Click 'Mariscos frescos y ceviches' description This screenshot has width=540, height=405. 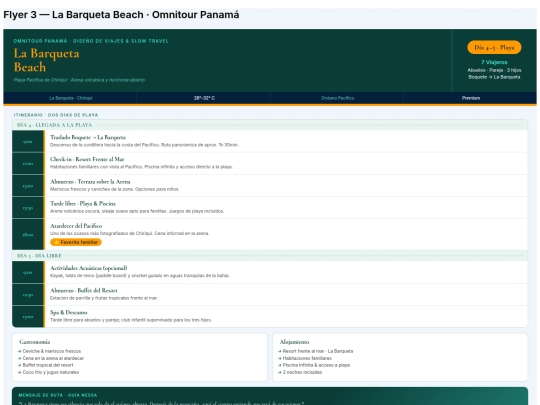[115, 189]
